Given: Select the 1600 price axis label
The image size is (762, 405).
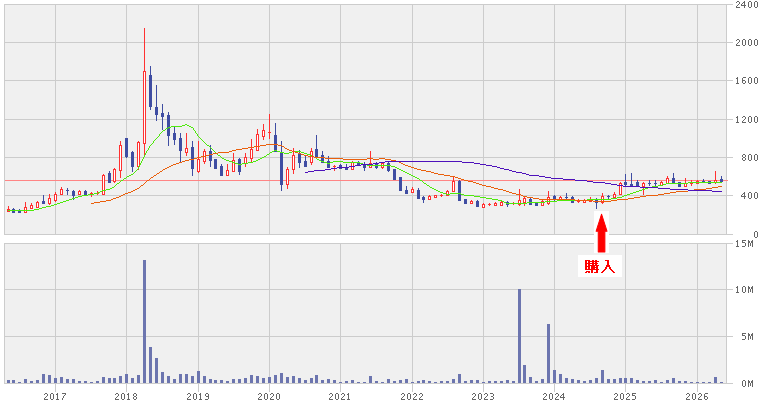Looking at the screenshot, I should 747,81.
